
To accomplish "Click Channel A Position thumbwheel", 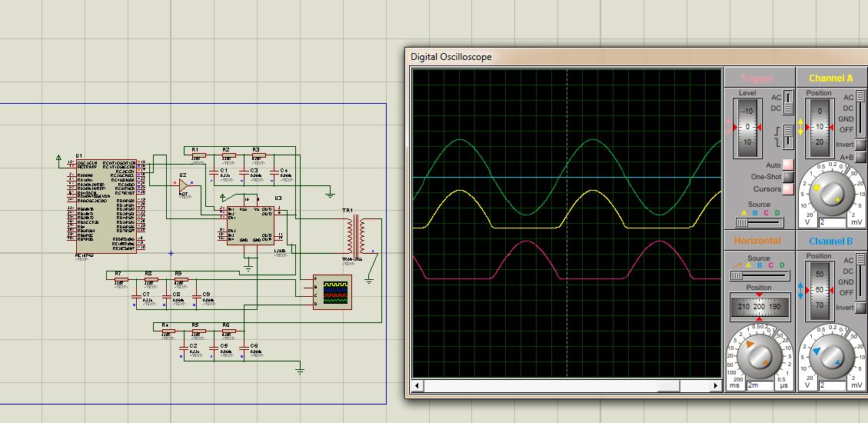I will click(819, 128).
